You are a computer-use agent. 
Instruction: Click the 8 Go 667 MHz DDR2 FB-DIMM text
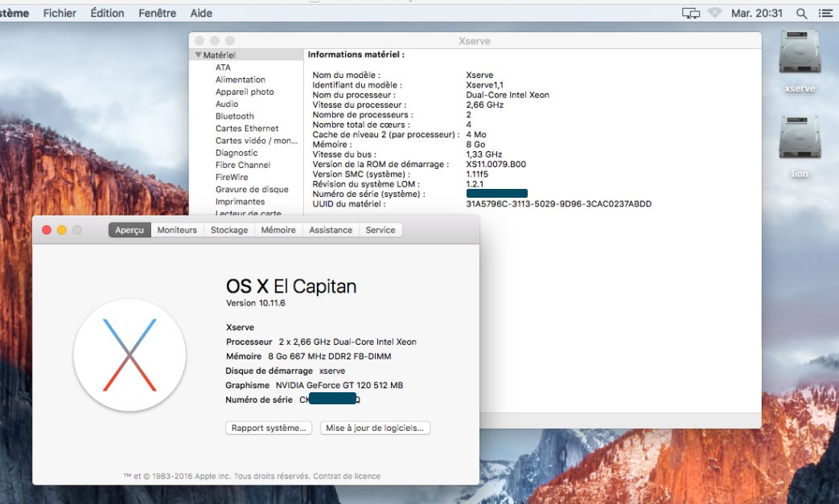coord(330,356)
